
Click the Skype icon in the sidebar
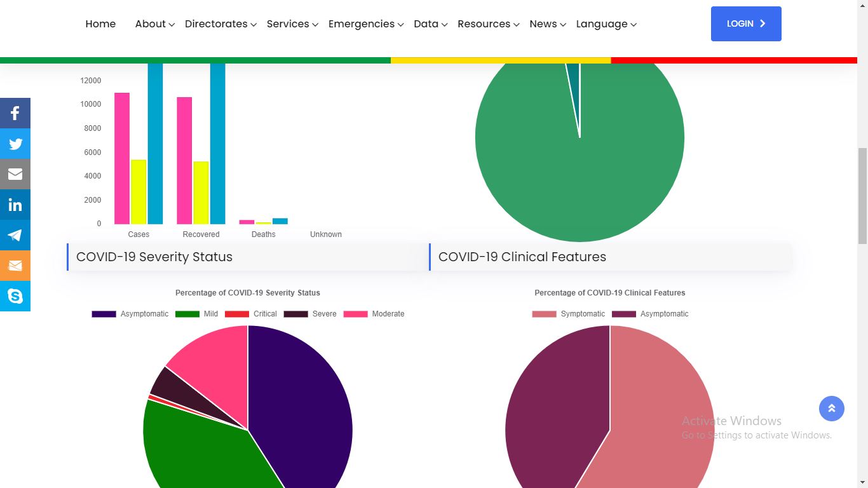coord(15,295)
